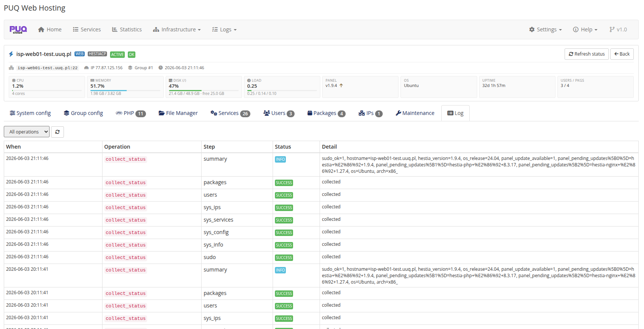This screenshot has height=329, width=644.
Task: Click SUCCESS badge in 21:11:46 packages row
Action: point(284,183)
